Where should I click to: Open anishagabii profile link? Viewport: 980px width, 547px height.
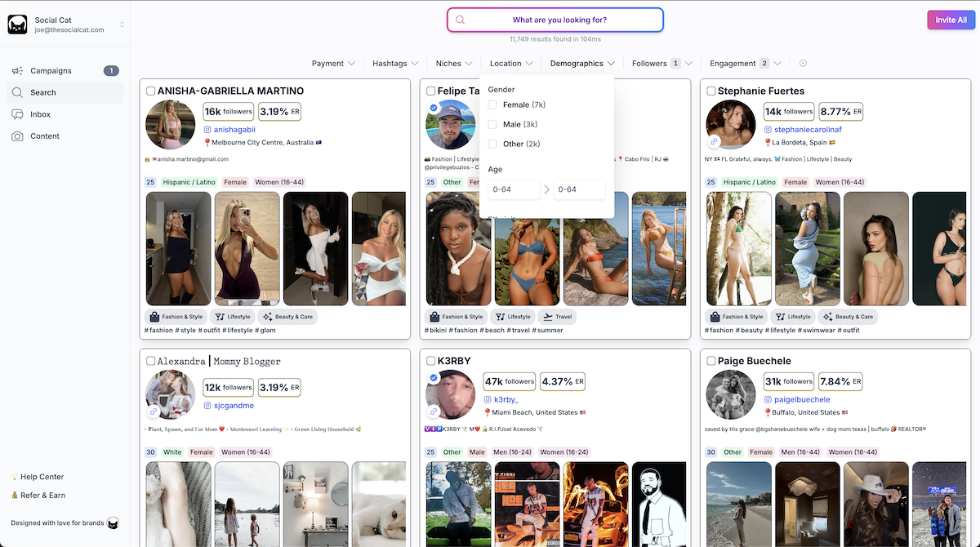coord(235,129)
